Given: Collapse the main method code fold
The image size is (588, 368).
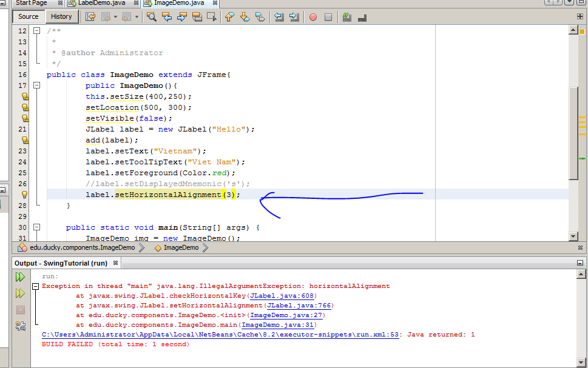Looking at the screenshot, I should [x=36, y=227].
